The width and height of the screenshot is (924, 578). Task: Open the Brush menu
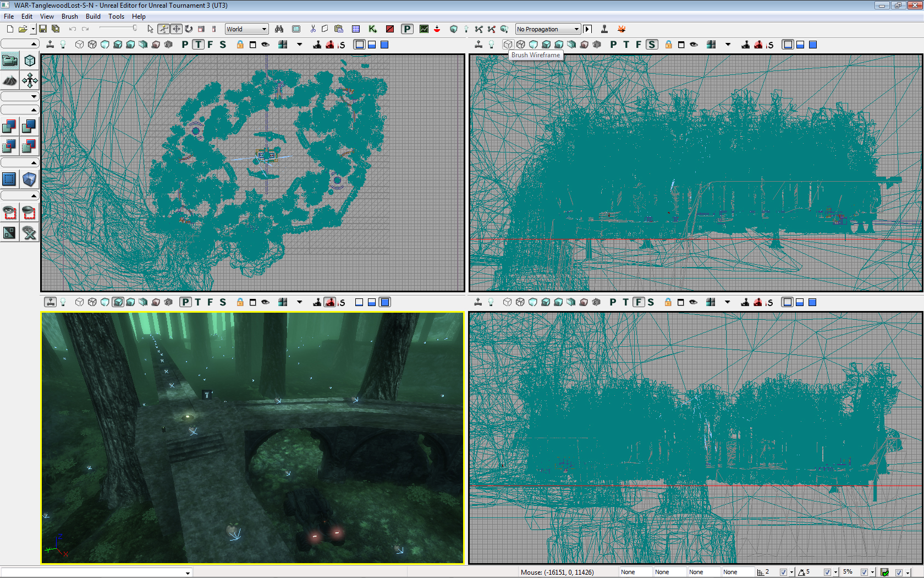coord(70,17)
